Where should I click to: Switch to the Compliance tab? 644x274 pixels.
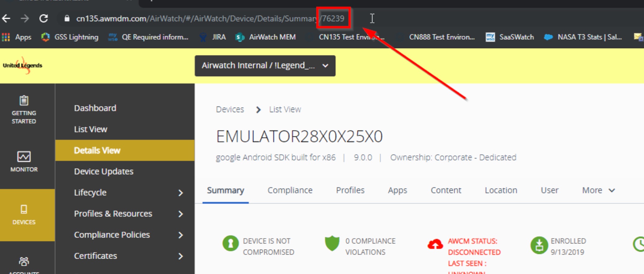(290, 190)
